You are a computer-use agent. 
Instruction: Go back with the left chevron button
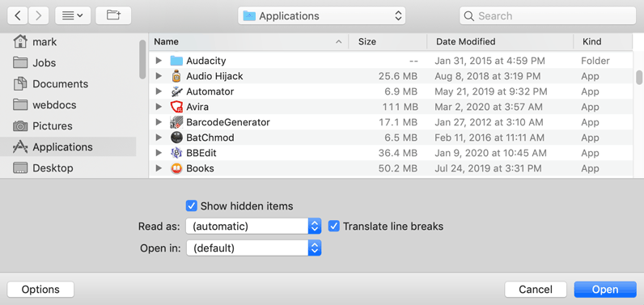[x=18, y=15]
